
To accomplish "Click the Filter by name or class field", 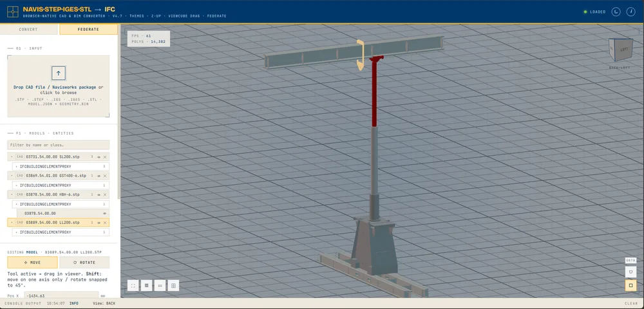I will [59, 145].
